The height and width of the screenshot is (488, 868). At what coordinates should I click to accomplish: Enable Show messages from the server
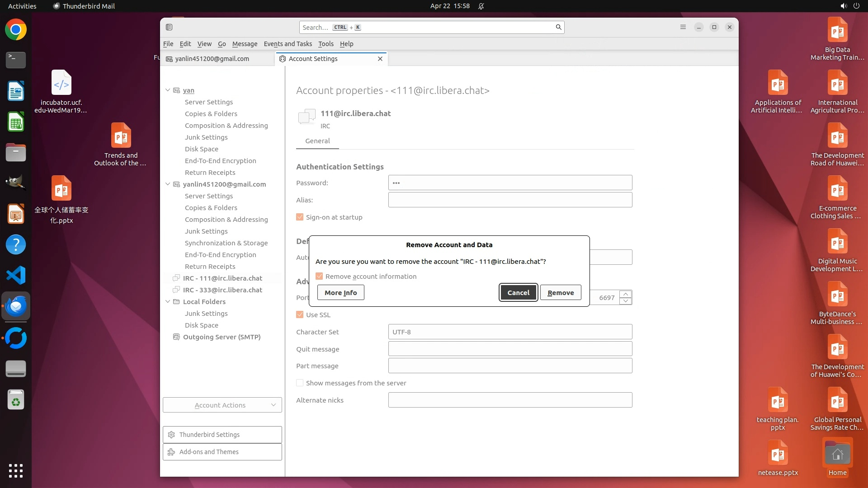[x=300, y=383]
